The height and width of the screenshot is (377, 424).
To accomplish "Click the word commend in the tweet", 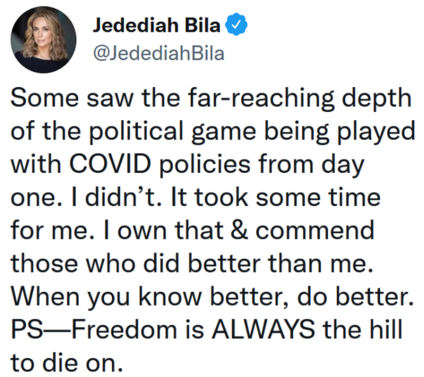I will point(315,230).
